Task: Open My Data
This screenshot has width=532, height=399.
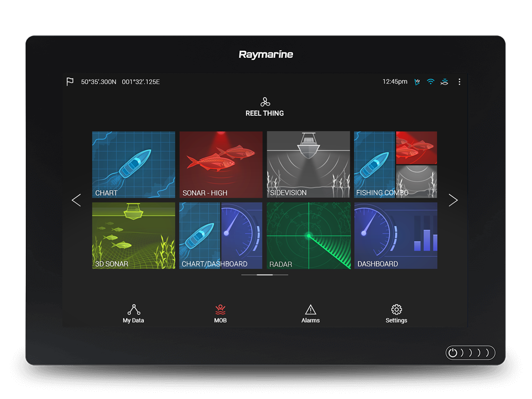Action: tap(134, 313)
